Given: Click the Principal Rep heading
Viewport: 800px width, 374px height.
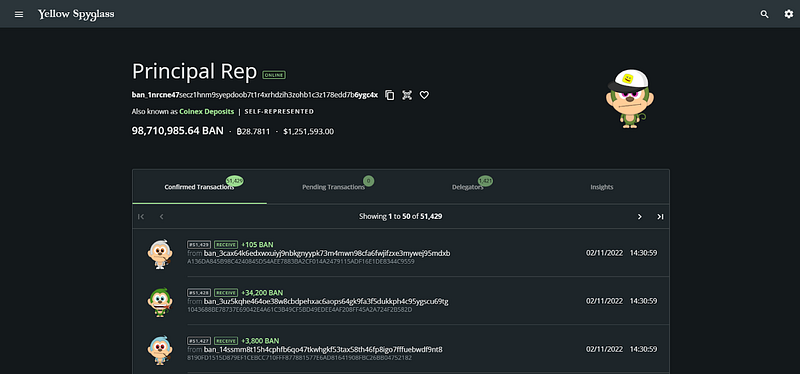Looking at the screenshot, I should pyautogui.click(x=194, y=72).
